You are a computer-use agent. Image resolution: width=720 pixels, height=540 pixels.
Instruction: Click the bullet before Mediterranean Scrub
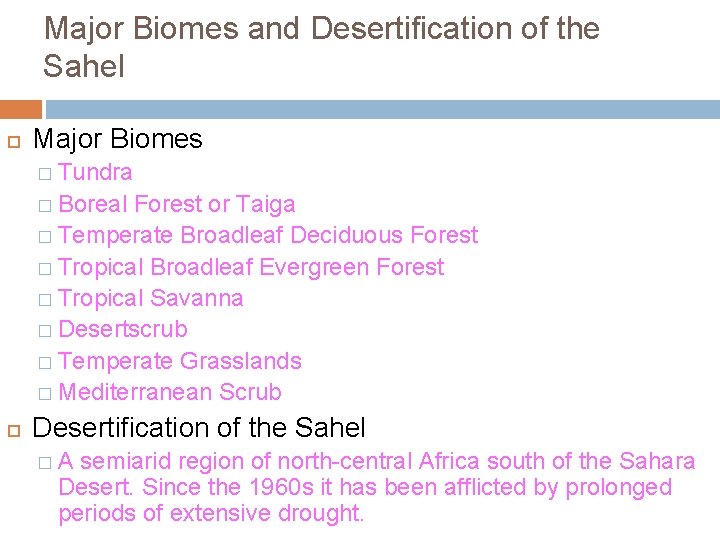click(x=45, y=394)
